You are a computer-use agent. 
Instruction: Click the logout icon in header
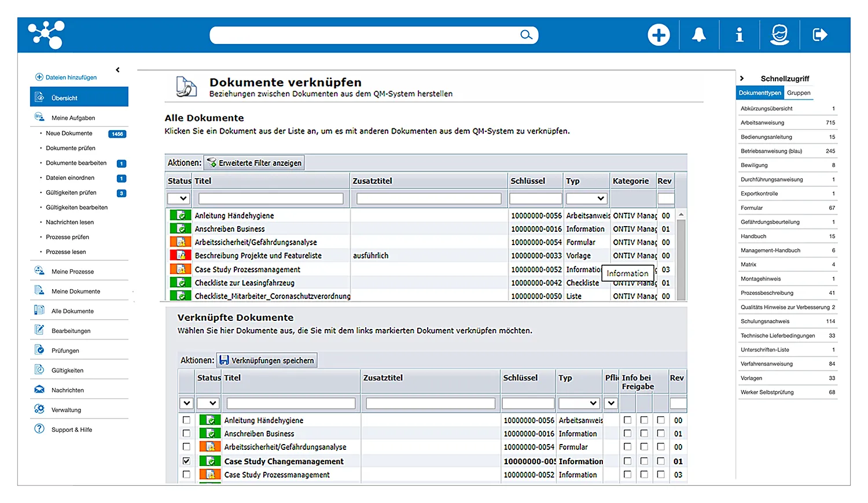(819, 35)
